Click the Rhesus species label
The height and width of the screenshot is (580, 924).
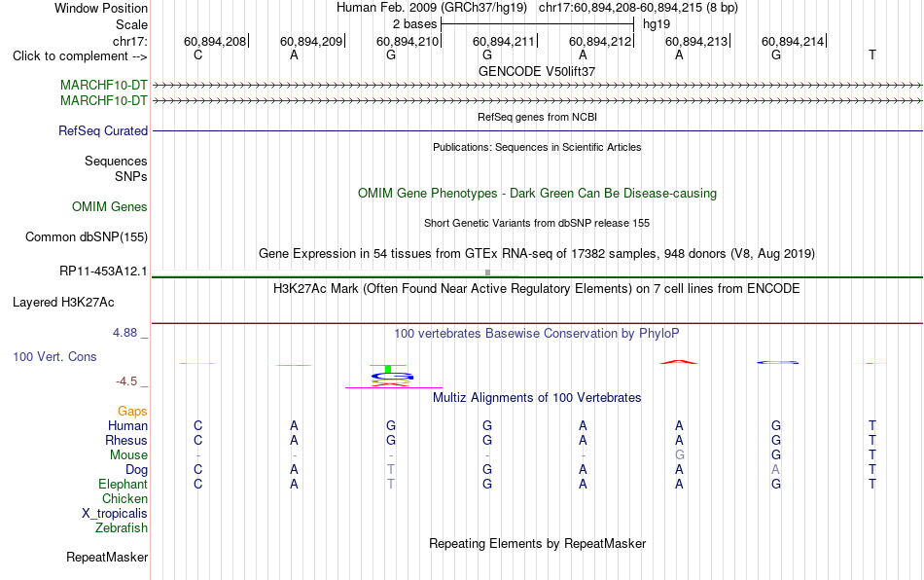click(x=126, y=440)
